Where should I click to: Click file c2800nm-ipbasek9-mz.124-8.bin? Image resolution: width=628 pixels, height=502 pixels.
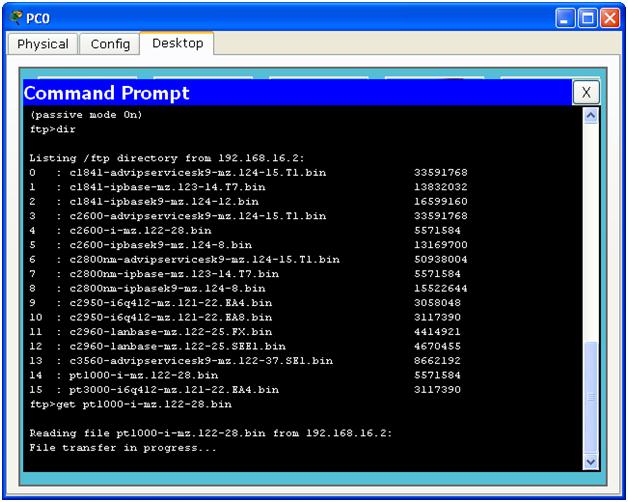tap(167, 288)
